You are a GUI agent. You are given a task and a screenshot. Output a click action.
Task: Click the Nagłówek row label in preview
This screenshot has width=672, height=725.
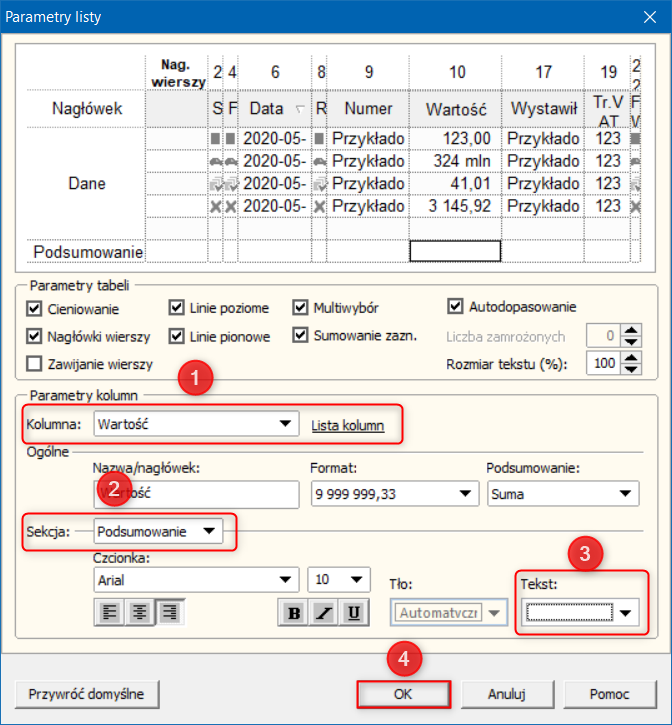87,109
